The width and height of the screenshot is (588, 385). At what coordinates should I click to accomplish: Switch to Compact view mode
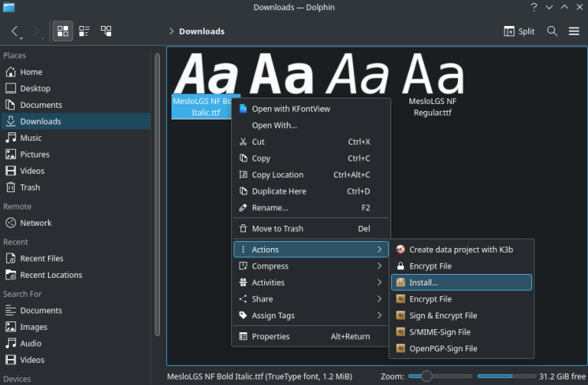[84, 31]
